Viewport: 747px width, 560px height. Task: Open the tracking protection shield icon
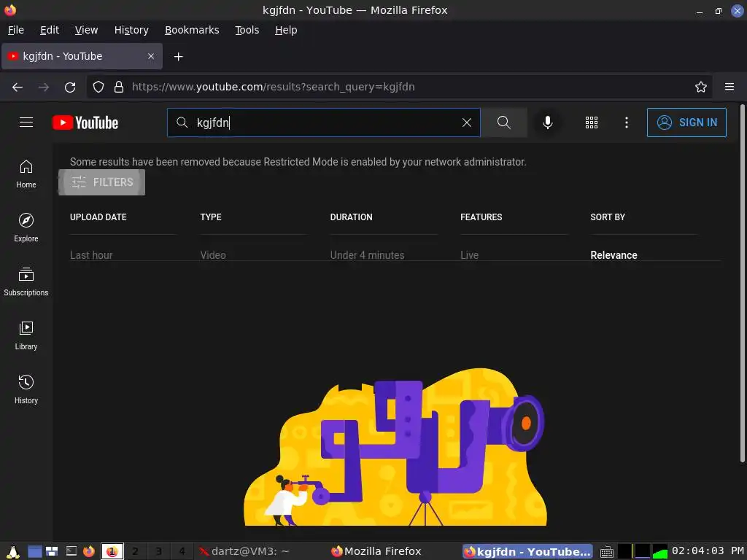pos(98,87)
